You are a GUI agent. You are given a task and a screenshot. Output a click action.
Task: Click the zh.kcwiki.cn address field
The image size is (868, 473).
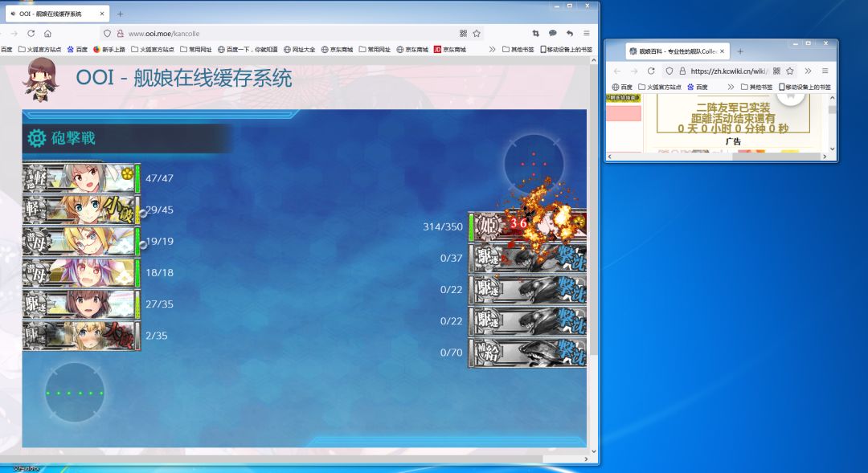point(729,71)
